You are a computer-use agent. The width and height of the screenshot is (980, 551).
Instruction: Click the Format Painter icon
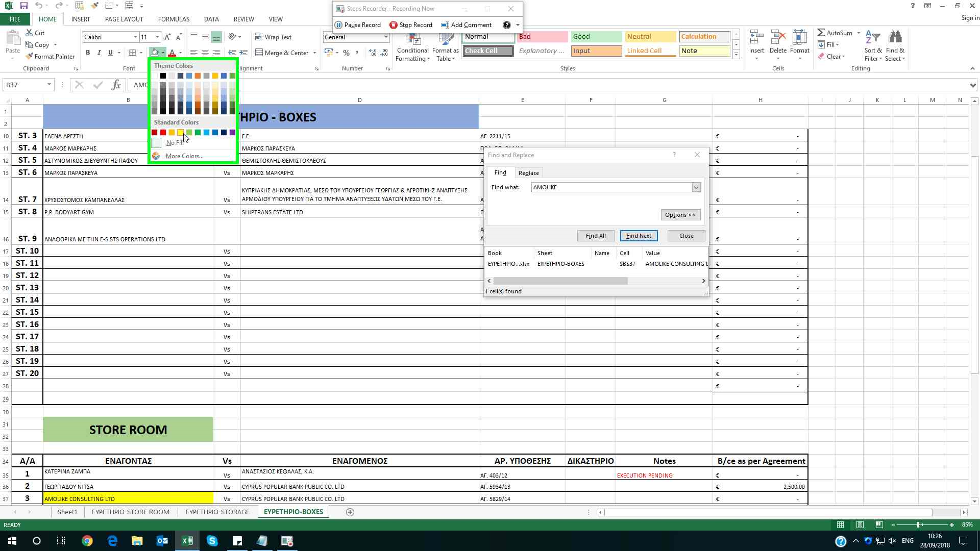coord(30,57)
